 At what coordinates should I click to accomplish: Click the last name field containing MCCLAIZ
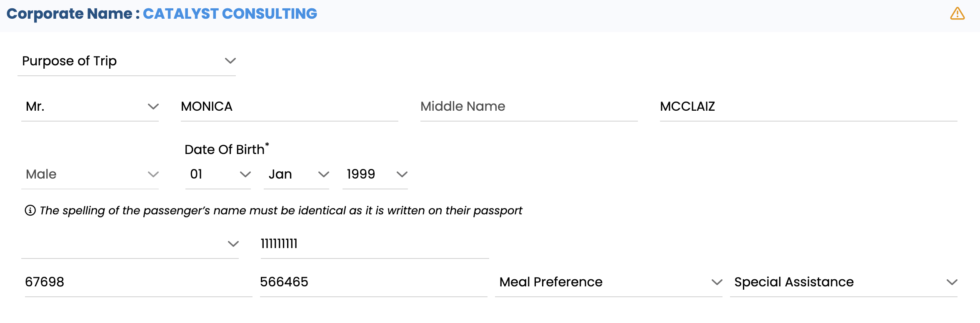point(808,107)
